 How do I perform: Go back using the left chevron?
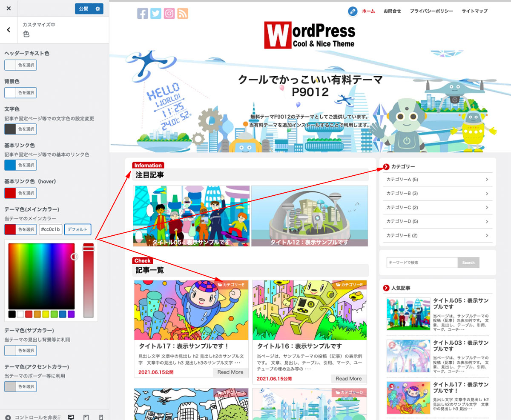(9, 30)
